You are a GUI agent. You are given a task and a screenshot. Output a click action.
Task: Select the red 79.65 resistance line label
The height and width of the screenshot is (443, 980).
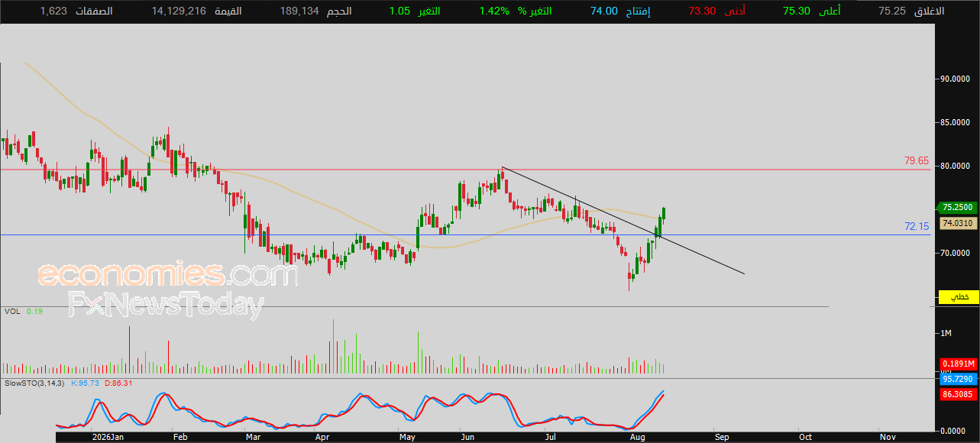(x=917, y=161)
